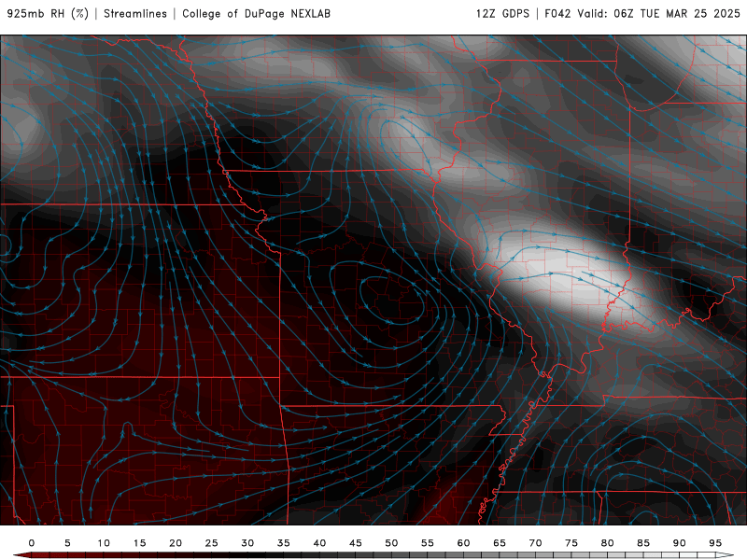Select the "F042" forecast hour text
This screenshot has height=560, width=747.
pos(557,14)
